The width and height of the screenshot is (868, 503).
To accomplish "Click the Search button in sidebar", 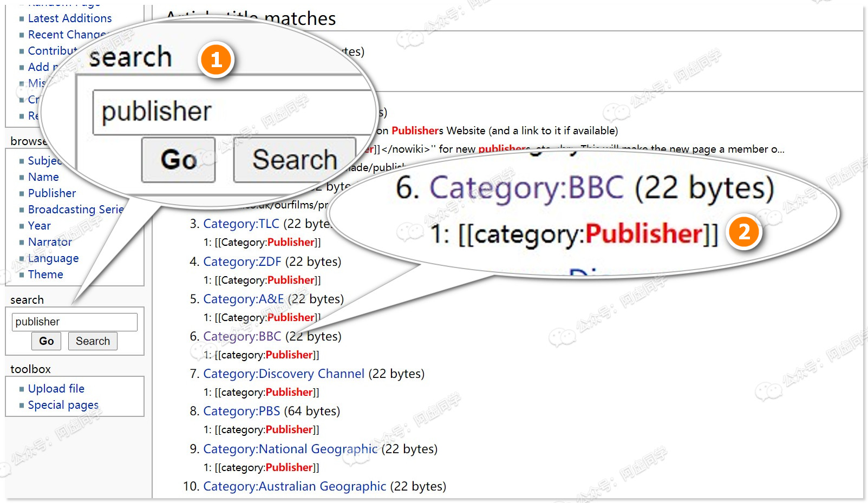I will 93,341.
